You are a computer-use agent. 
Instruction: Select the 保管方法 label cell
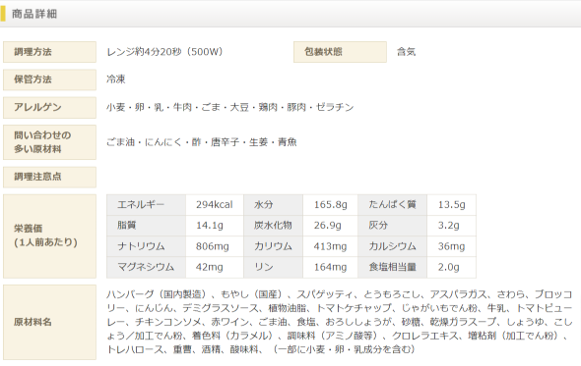50,80
